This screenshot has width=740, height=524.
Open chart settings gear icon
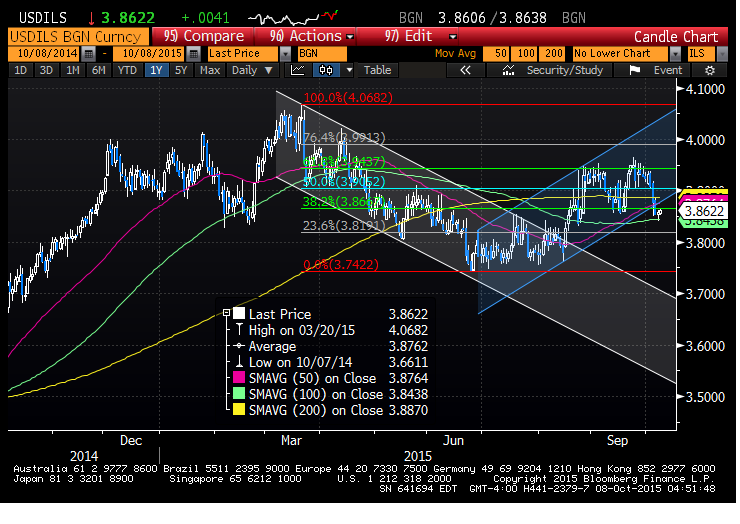pyautogui.click(x=710, y=70)
